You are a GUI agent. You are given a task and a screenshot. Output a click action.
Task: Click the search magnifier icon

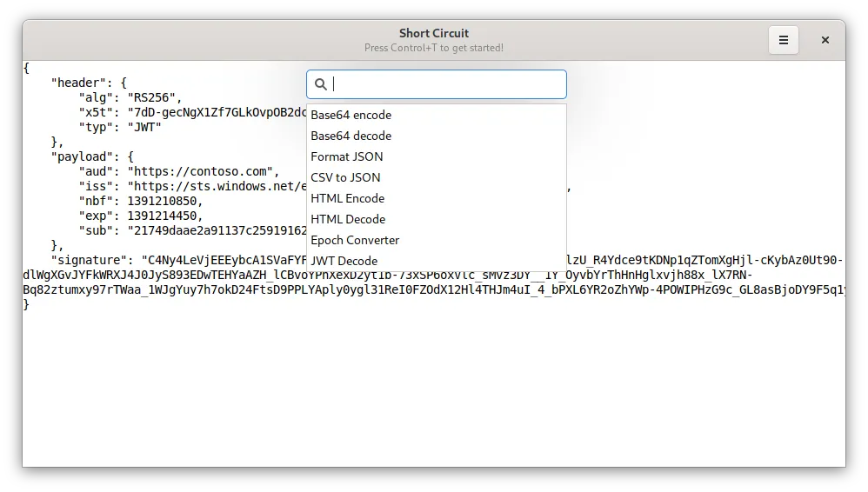click(x=321, y=84)
